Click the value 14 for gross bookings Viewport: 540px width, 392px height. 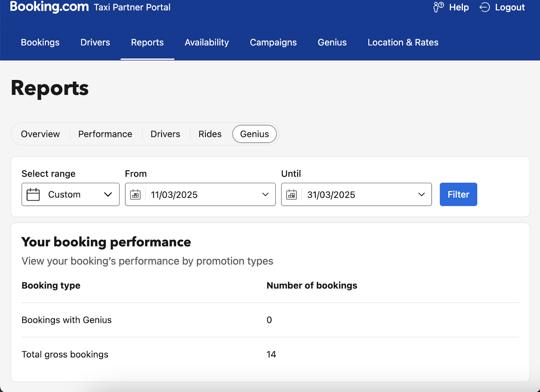(x=271, y=354)
